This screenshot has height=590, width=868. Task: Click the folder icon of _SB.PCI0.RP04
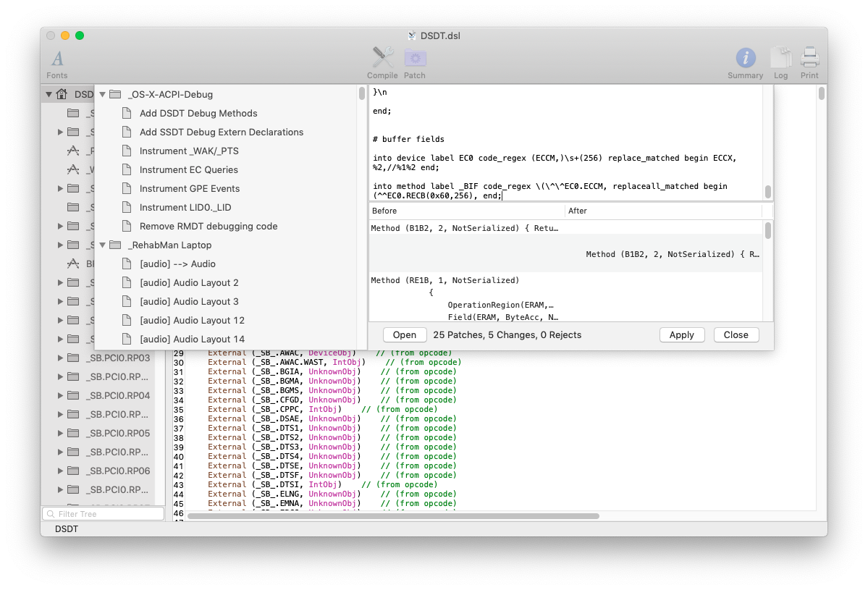click(x=73, y=395)
